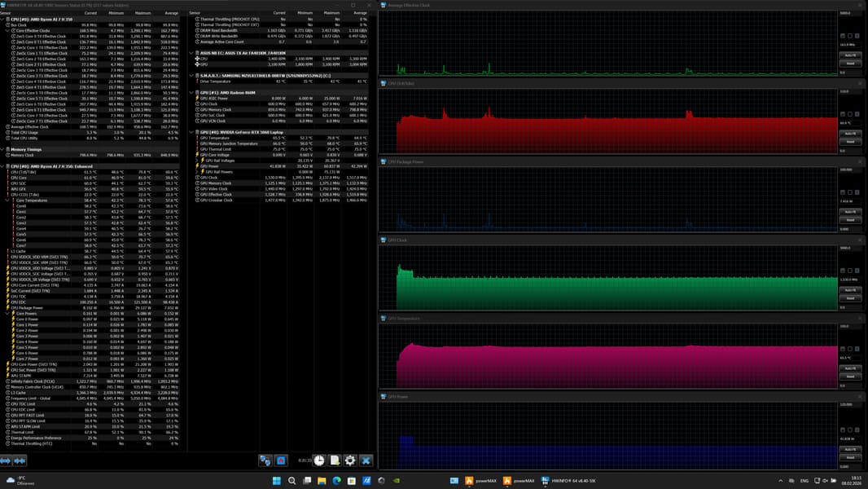868x489 pixels.
Task: Click Current column header in left pane
Action: pyautogui.click(x=90, y=13)
